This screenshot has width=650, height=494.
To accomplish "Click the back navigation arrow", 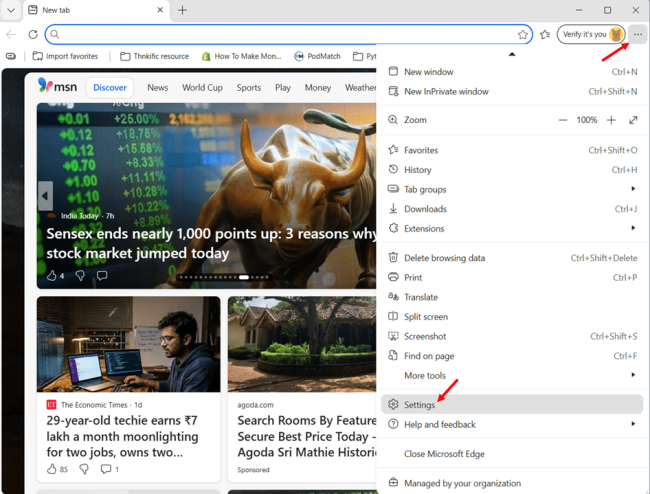I will click(x=11, y=34).
